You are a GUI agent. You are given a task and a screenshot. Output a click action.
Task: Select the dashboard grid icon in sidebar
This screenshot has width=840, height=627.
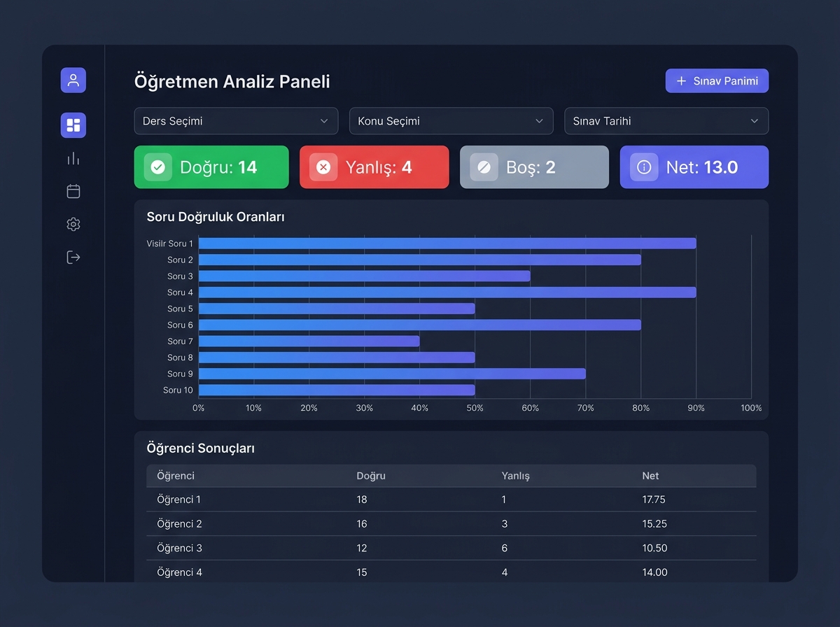tap(73, 125)
